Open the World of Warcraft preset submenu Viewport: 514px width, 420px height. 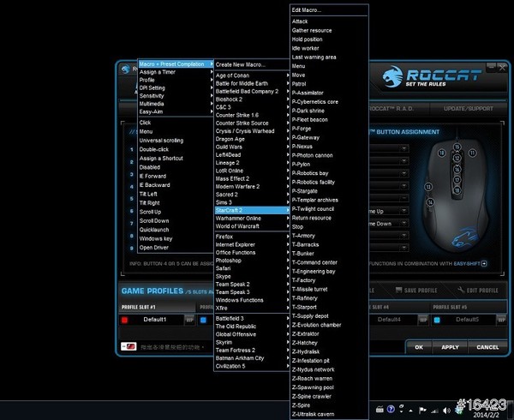click(x=252, y=226)
